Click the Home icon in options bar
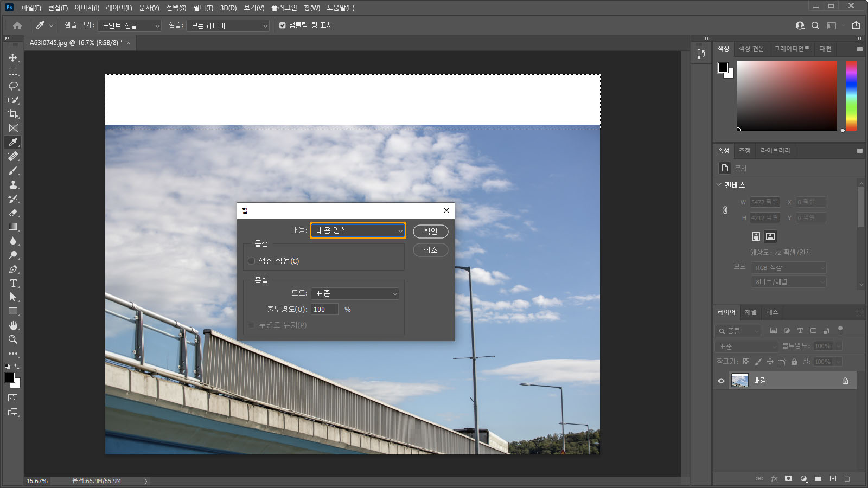The width and height of the screenshot is (868, 488). (17, 25)
